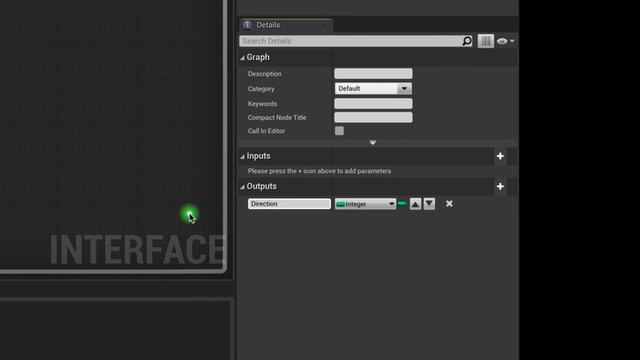640x360 pixels.
Task: Open the property matrix grid view button
Action: (486, 41)
